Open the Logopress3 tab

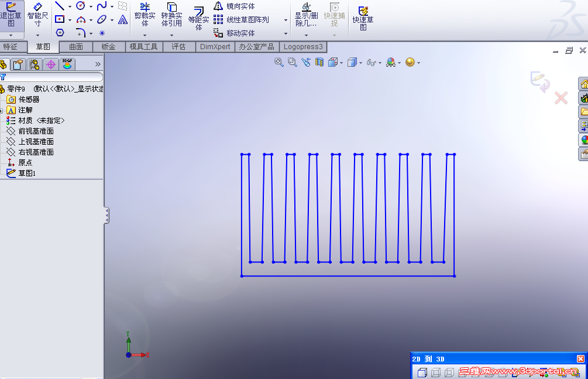[303, 47]
